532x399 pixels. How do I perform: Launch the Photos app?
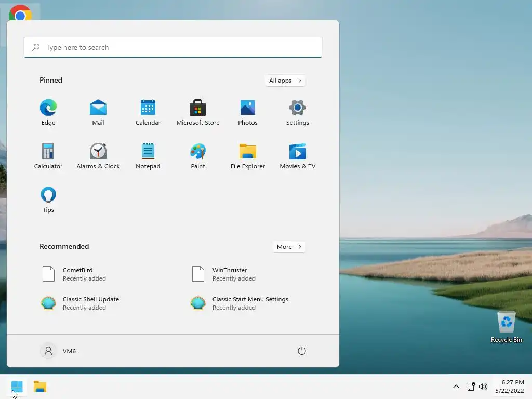pos(248,112)
